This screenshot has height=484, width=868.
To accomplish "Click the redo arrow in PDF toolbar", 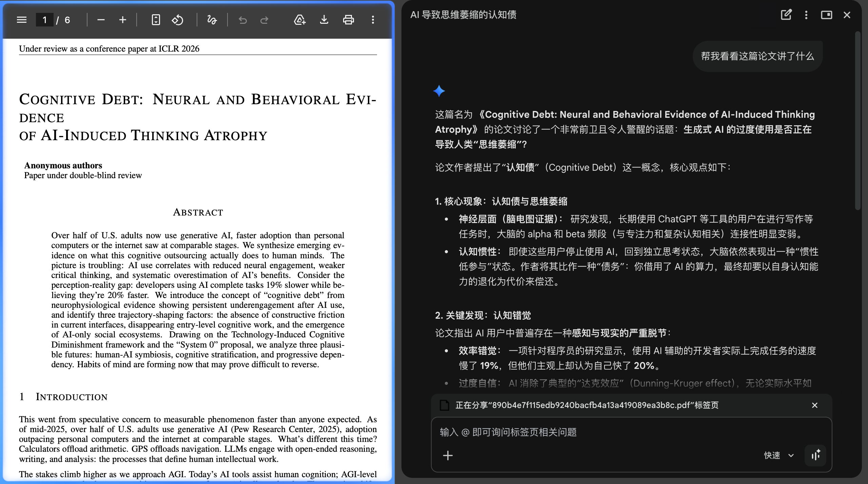I will [x=264, y=20].
